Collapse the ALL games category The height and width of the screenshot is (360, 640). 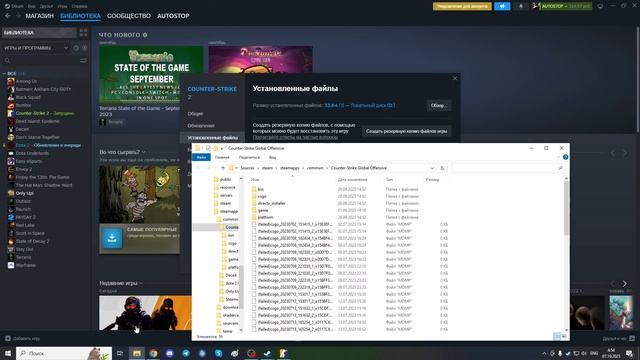pyautogui.click(x=4, y=73)
